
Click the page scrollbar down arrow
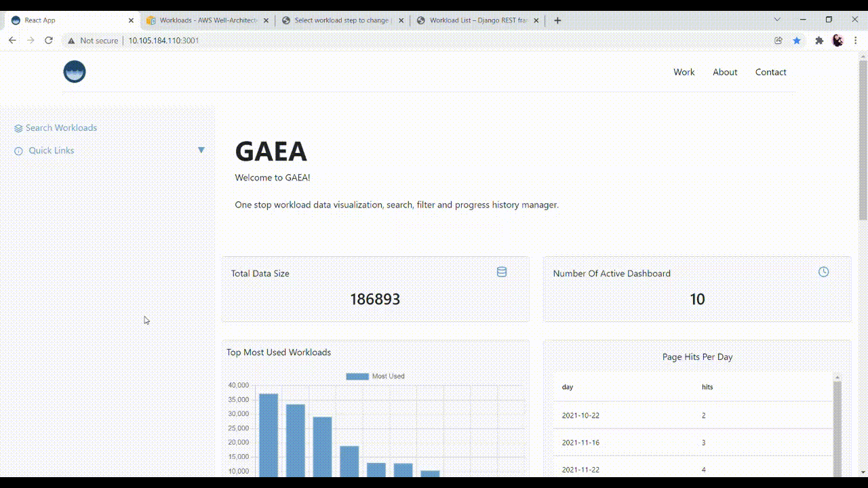point(863,472)
